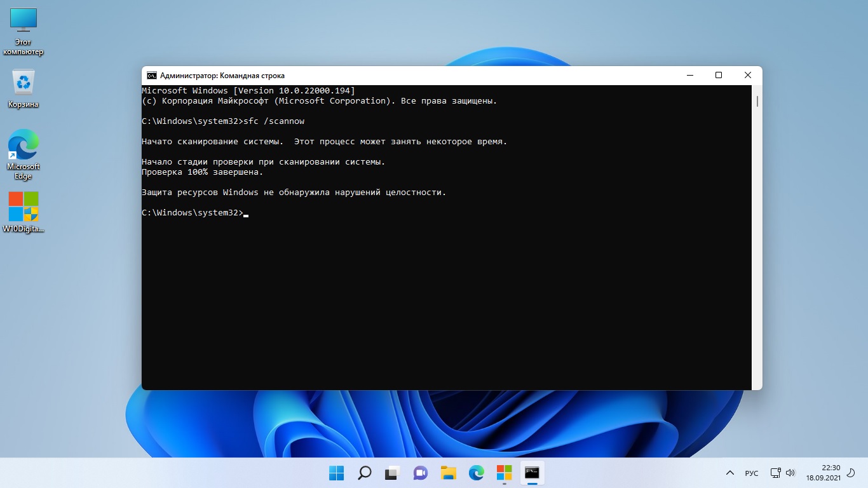Click the Command Prompt taskbar icon
Image resolution: width=868 pixels, height=488 pixels.
532,473
